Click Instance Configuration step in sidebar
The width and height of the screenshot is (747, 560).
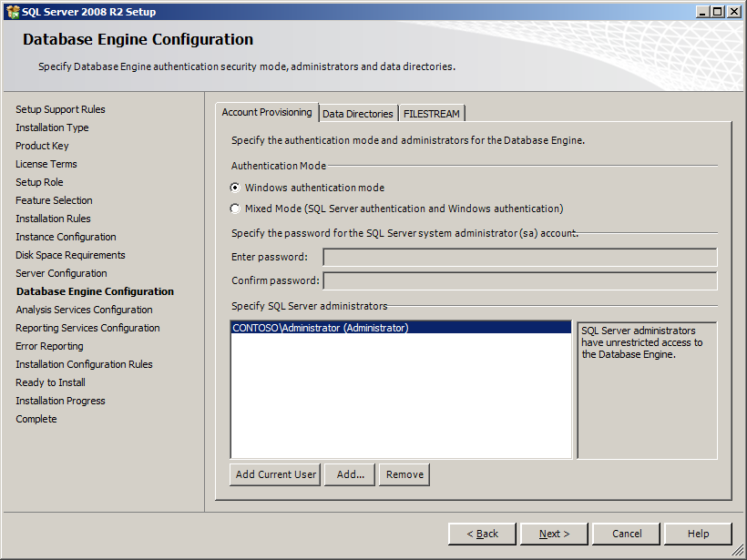(66, 237)
